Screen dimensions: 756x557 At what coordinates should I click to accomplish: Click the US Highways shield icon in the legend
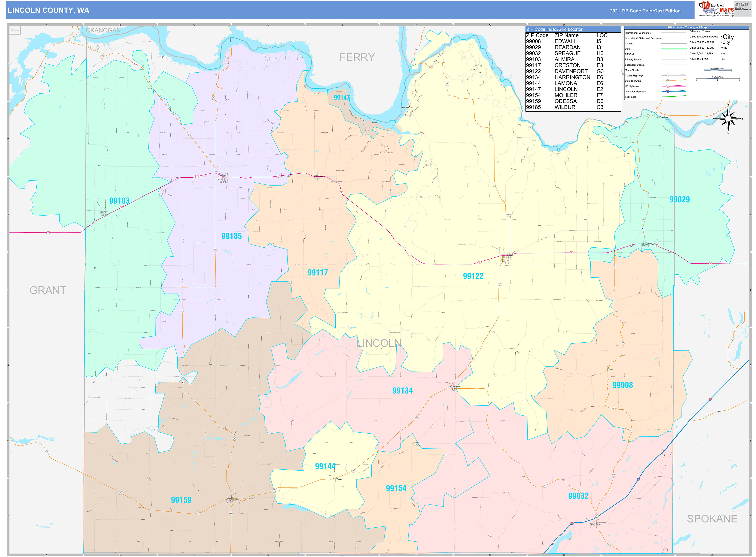point(668,86)
